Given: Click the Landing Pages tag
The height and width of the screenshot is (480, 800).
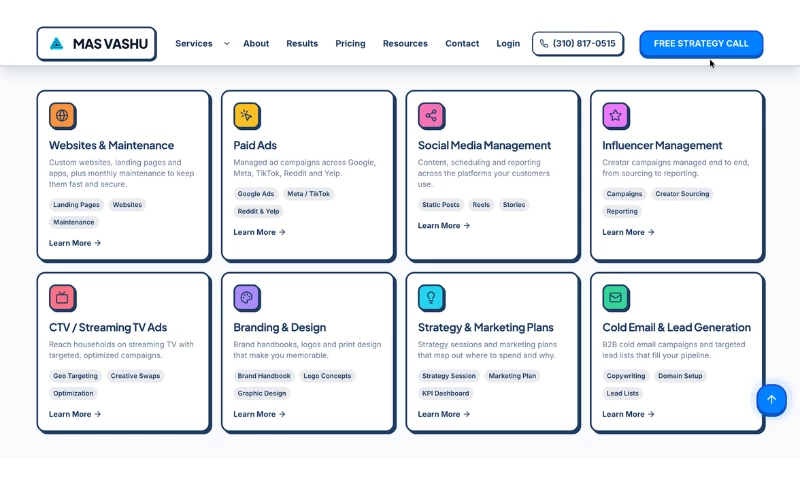Looking at the screenshot, I should (x=77, y=205).
